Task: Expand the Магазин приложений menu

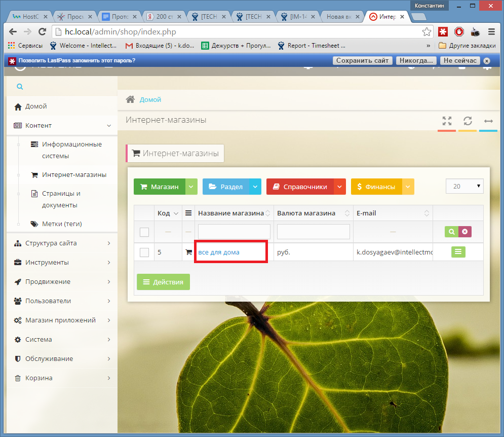Action: [62, 320]
